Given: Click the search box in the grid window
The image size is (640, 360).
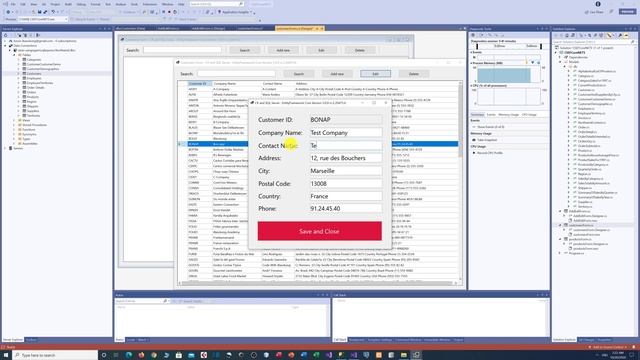Looking at the screenshot, I should (x=236, y=74).
